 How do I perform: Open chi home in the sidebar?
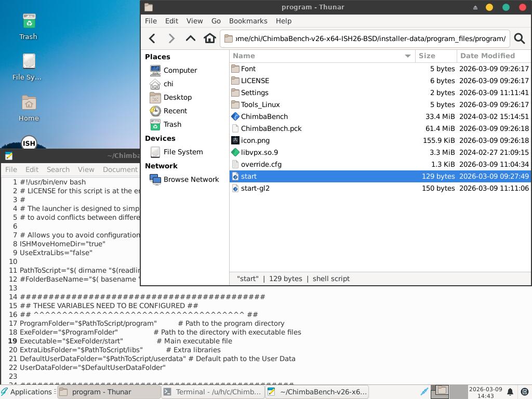[x=162, y=84]
